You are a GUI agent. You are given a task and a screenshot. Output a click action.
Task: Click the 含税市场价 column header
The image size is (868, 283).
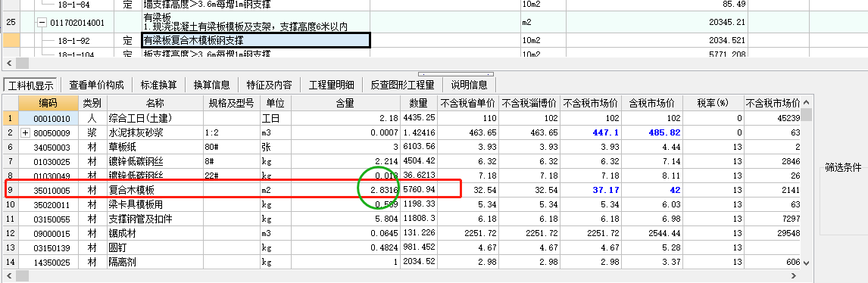click(651, 103)
